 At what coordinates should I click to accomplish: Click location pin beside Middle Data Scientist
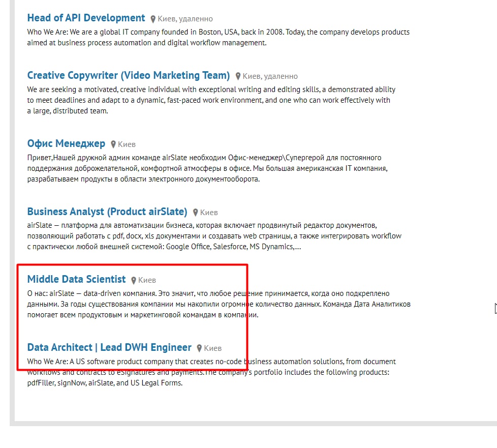point(134,280)
